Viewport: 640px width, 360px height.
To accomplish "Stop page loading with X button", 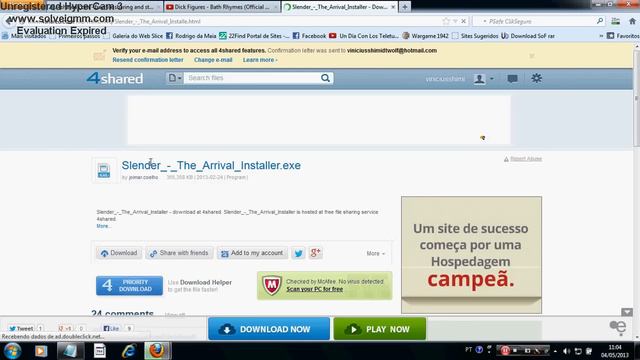I will [x=464, y=21].
